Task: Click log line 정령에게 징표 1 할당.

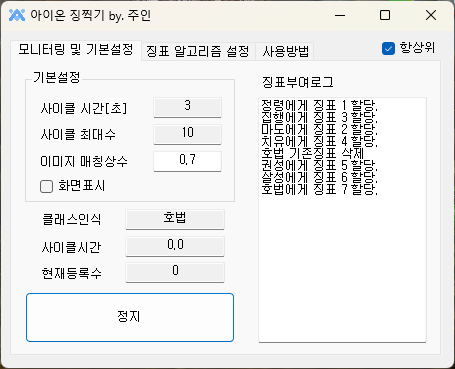Action: coord(319,106)
